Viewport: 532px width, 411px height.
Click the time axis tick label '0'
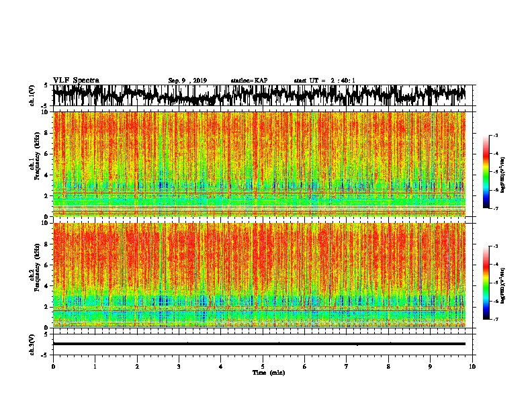pos(53,367)
